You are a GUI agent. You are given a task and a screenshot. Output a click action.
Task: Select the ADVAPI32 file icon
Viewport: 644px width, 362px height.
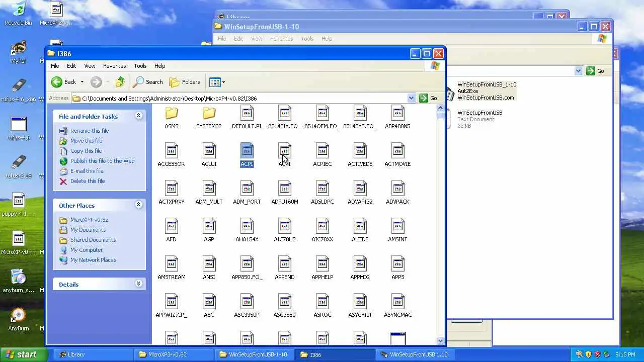click(x=360, y=188)
